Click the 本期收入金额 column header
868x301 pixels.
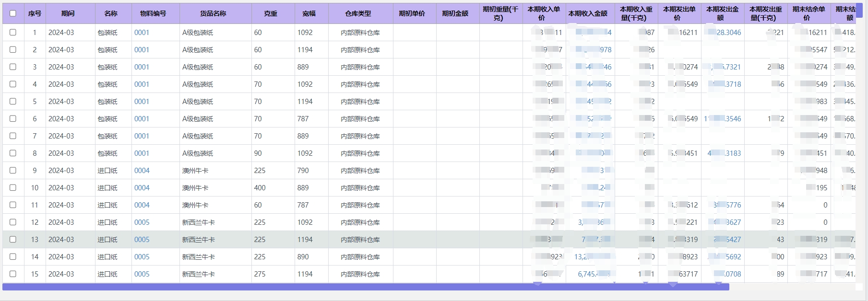click(x=588, y=13)
